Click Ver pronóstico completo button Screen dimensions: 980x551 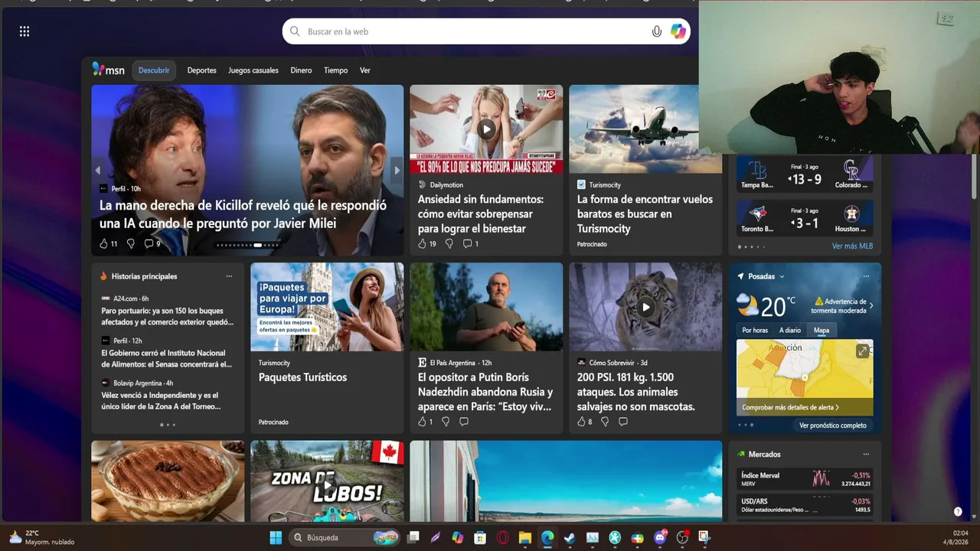833,425
